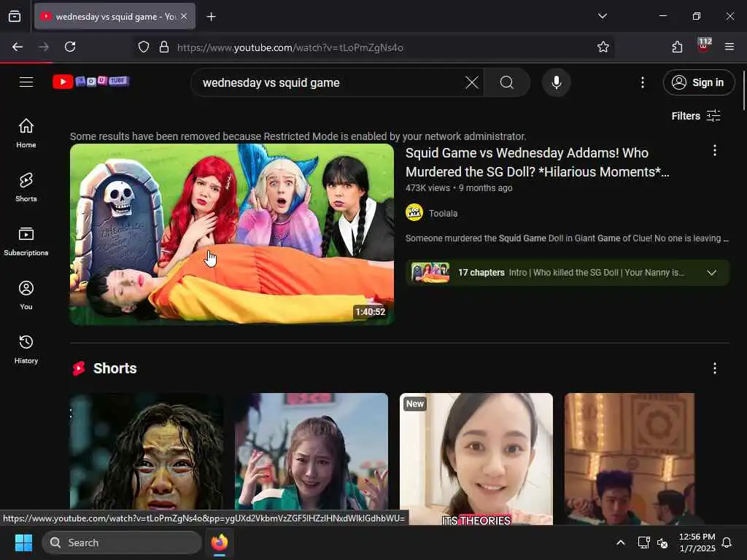The image size is (747, 560).
Task: Open History from sidebar
Action: (x=26, y=349)
